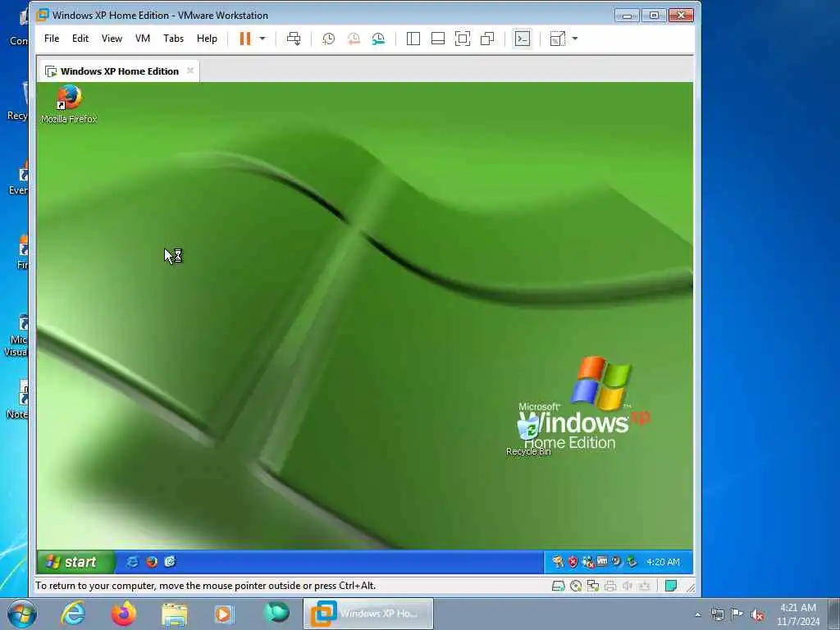840x630 pixels.
Task: Click the CD/DVD device icon in status bar
Action: pyautogui.click(x=576, y=586)
